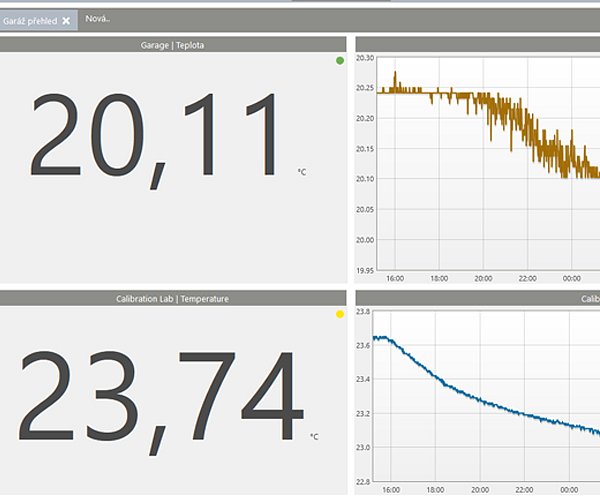This screenshot has height=500, width=600.
Task: Click the blue calibration lab temperature curve
Action: (440, 381)
